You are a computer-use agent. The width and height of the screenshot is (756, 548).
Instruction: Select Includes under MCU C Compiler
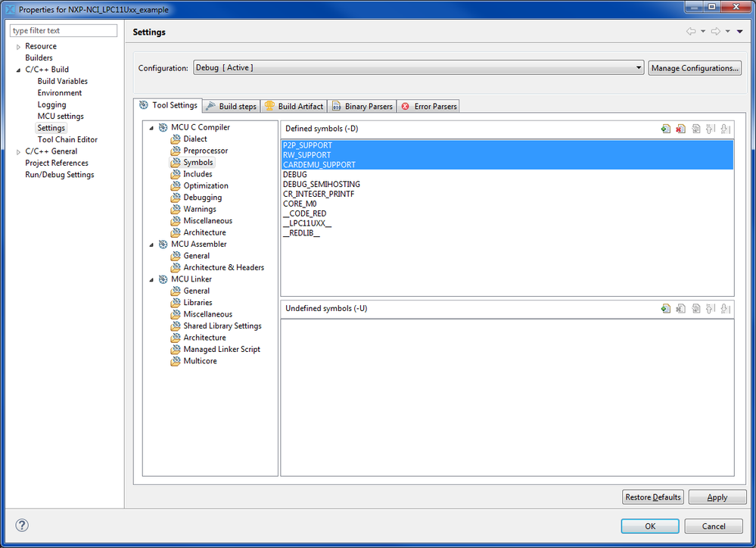coord(198,173)
